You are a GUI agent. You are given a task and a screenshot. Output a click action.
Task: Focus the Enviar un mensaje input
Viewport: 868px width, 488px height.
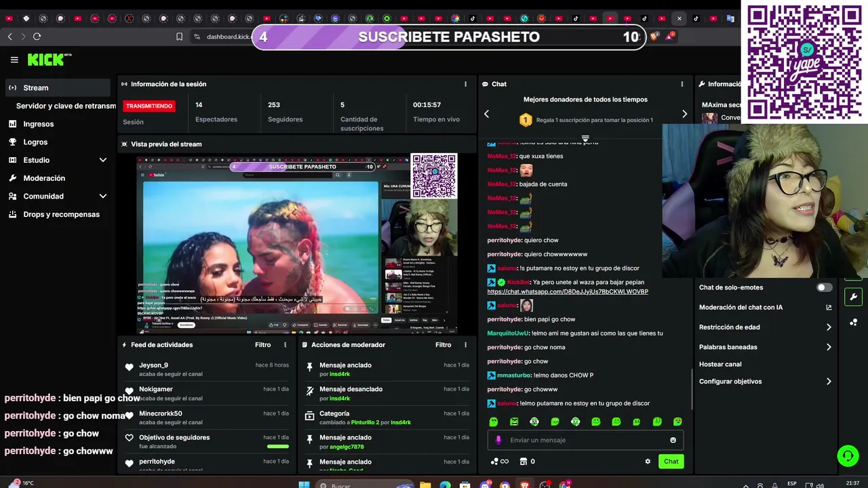coord(585,440)
